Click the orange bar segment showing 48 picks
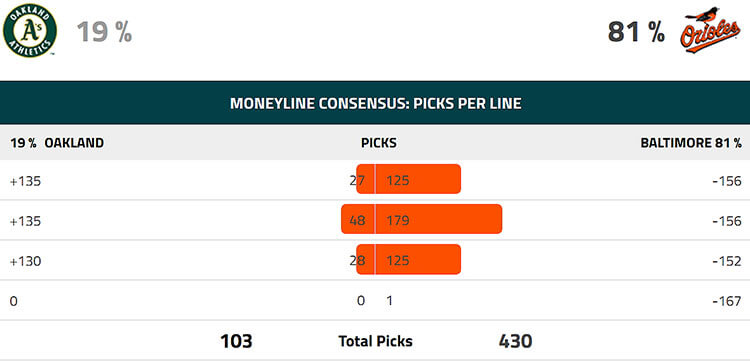Screen dimensions: 750x361 tap(358, 219)
